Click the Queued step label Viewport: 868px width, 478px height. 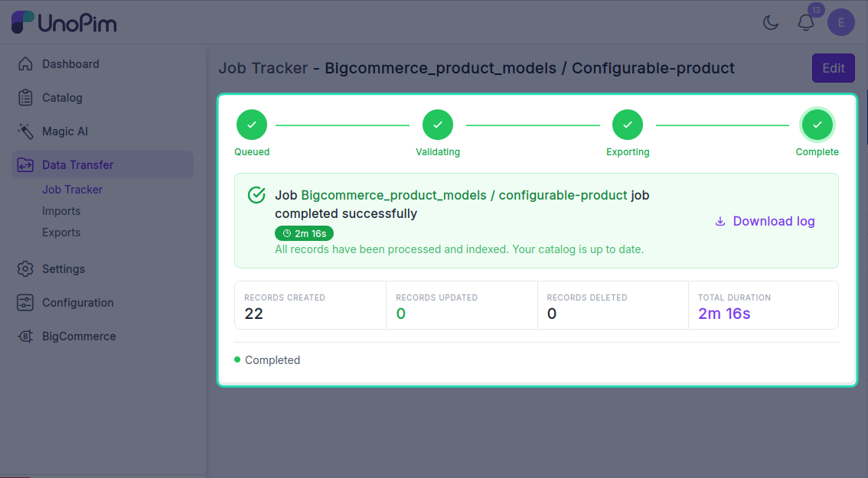(x=252, y=151)
